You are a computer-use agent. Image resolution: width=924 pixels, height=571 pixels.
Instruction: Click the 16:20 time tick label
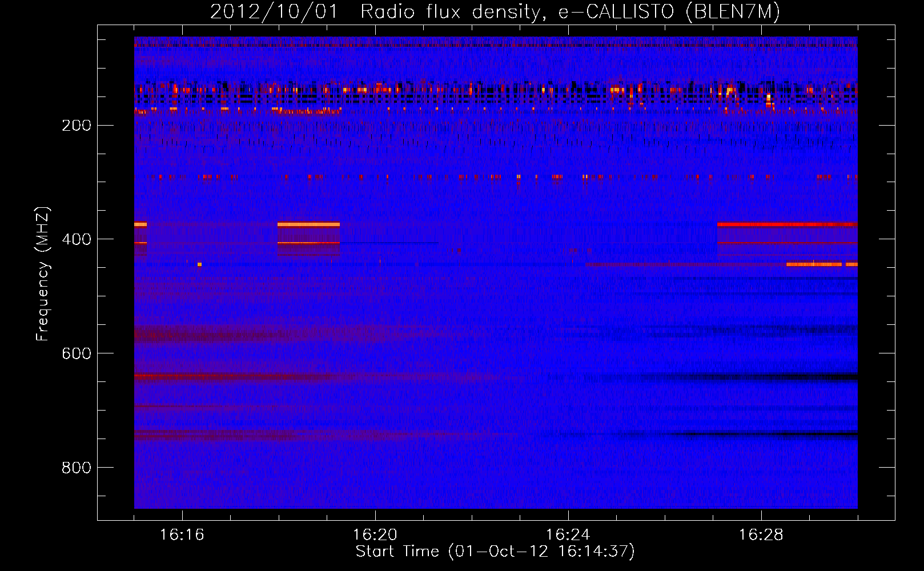pyautogui.click(x=375, y=534)
